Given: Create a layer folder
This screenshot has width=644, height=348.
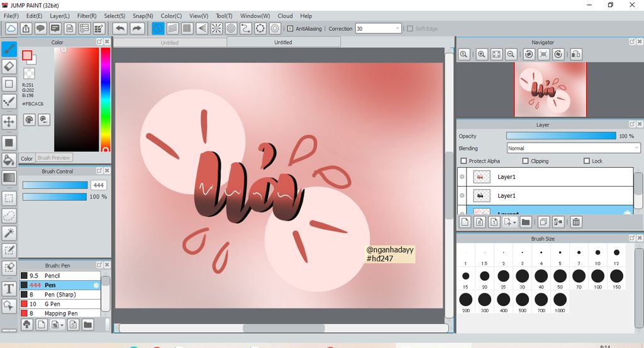Looking at the screenshot, I should tap(526, 222).
